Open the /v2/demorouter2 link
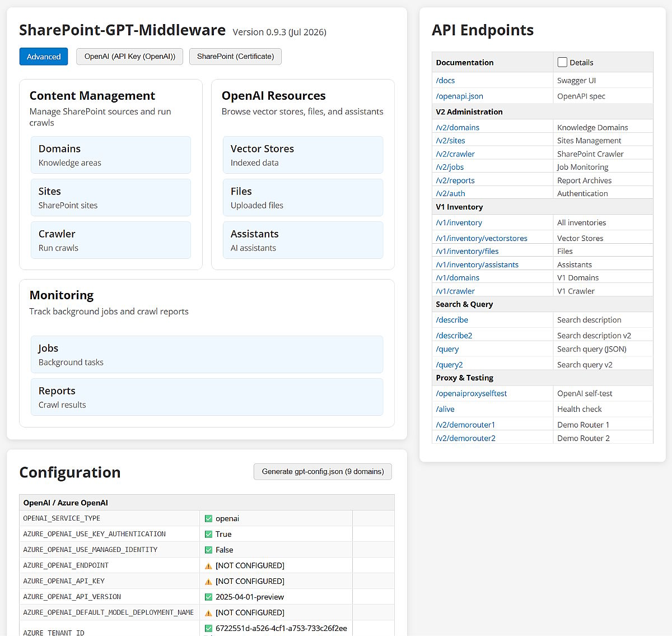672x636 pixels. 465,438
